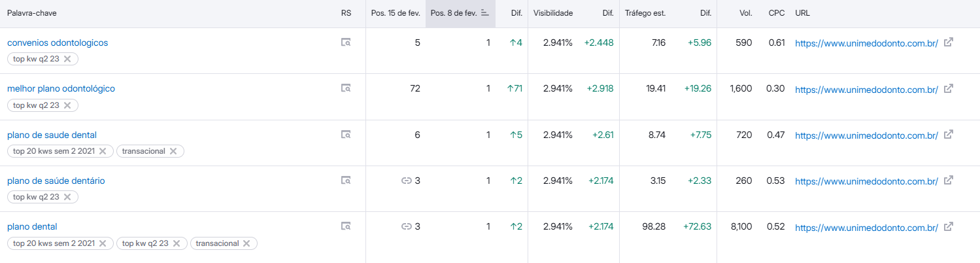Open external link icon for melhor plano odontológico
This screenshot has width=980, height=263.
(x=949, y=88)
